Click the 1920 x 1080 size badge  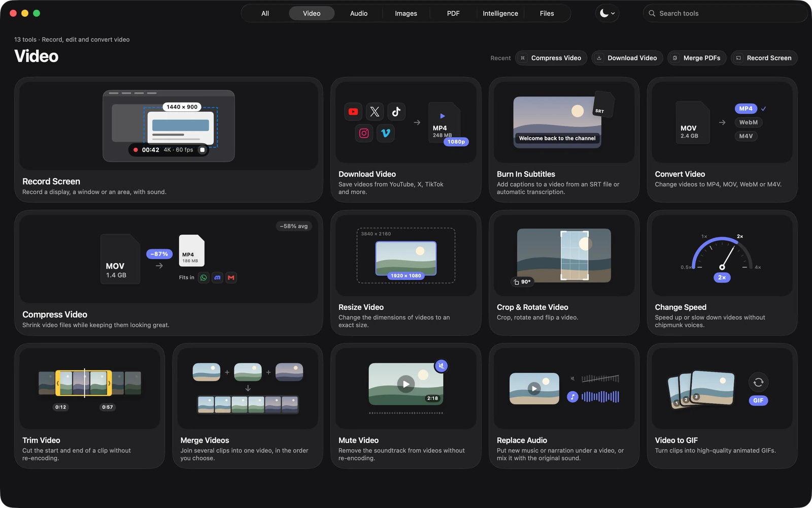406,276
